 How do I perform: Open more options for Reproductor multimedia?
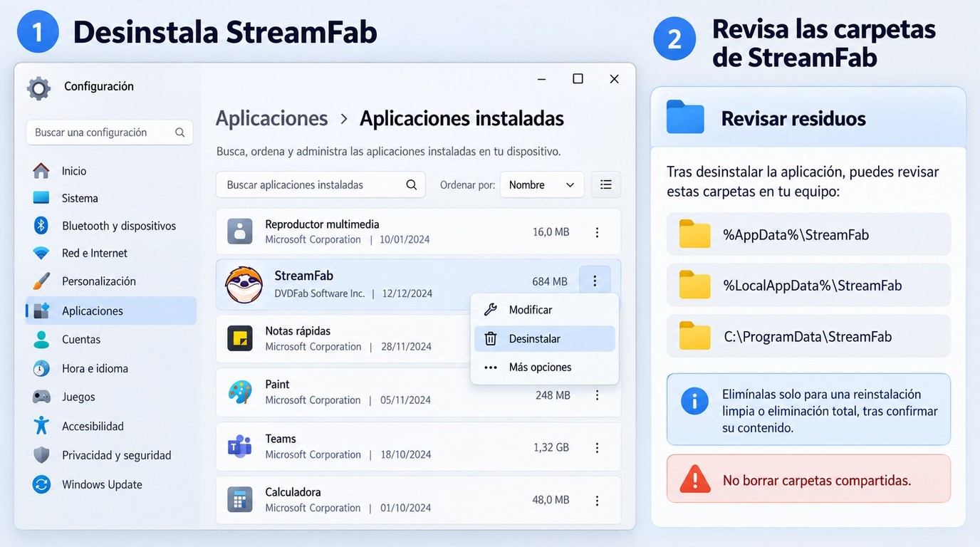pos(597,232)
